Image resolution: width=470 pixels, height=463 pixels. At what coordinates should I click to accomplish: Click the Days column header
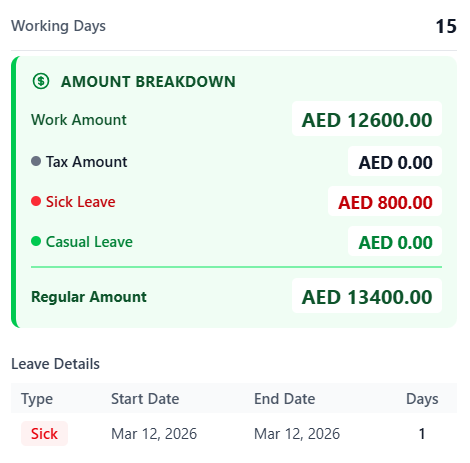click(422, 399)
